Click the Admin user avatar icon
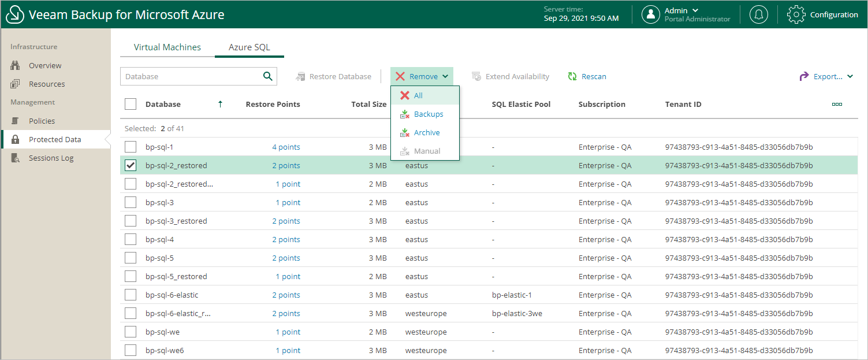This screenshot has height=360, width=868. pos(651,14)
